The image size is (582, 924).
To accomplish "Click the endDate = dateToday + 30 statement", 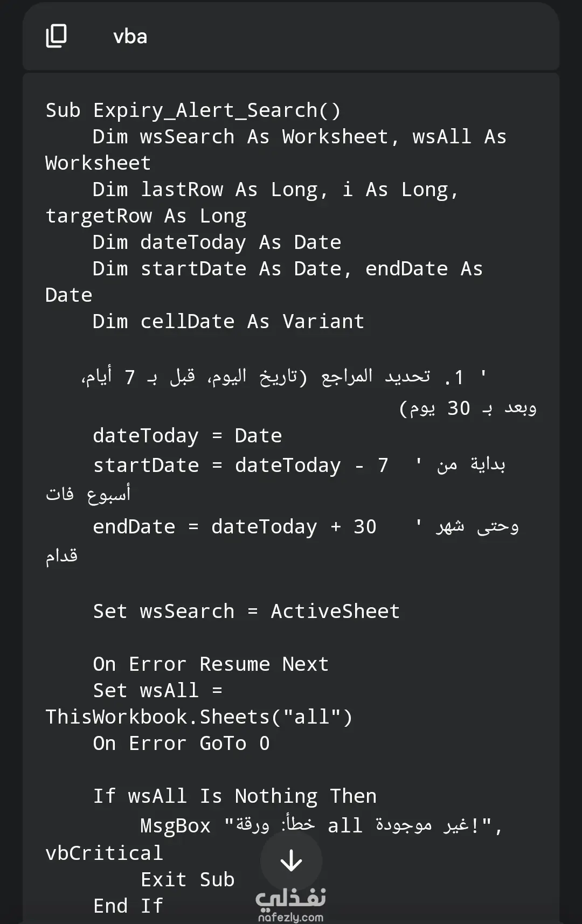I will (234, 526).
